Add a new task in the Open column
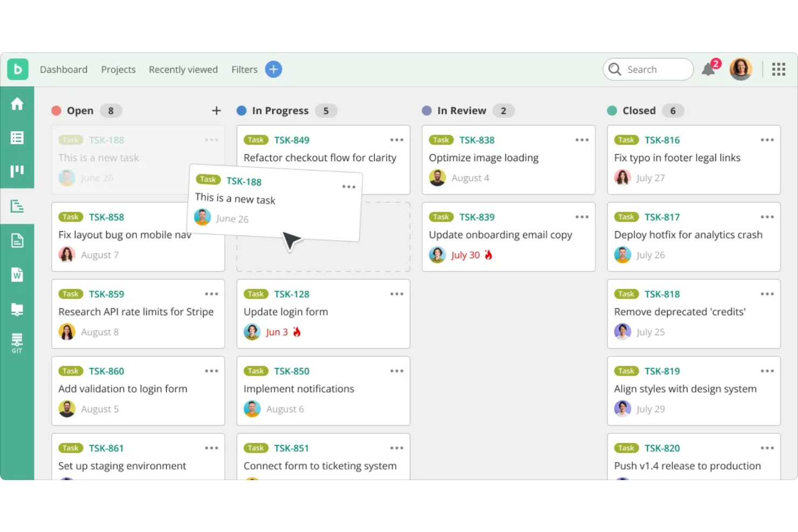 [x=216, y=110]
